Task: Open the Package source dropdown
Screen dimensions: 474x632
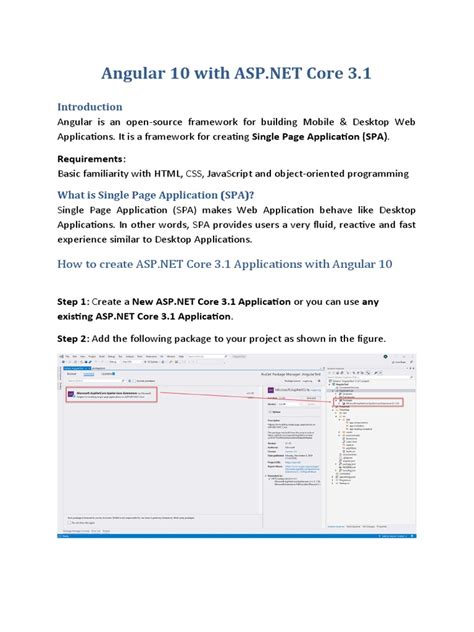Action: coord(306,381)
